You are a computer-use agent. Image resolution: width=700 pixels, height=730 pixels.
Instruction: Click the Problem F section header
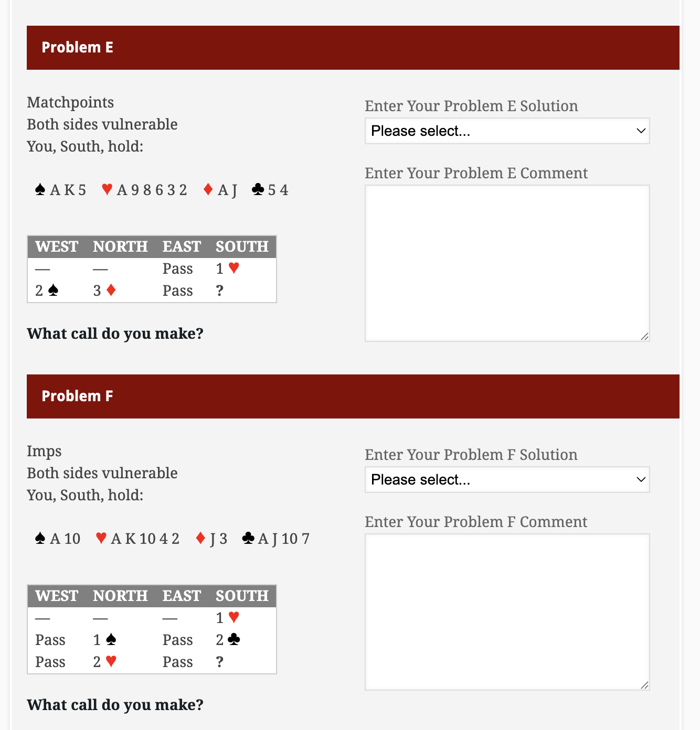(353, 396)
